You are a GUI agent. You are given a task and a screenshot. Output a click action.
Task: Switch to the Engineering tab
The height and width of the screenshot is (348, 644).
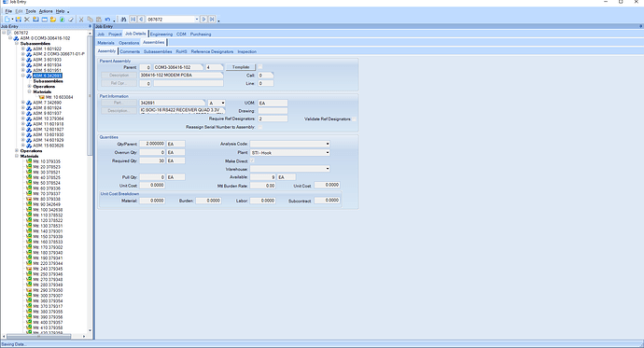pos(161,35)
